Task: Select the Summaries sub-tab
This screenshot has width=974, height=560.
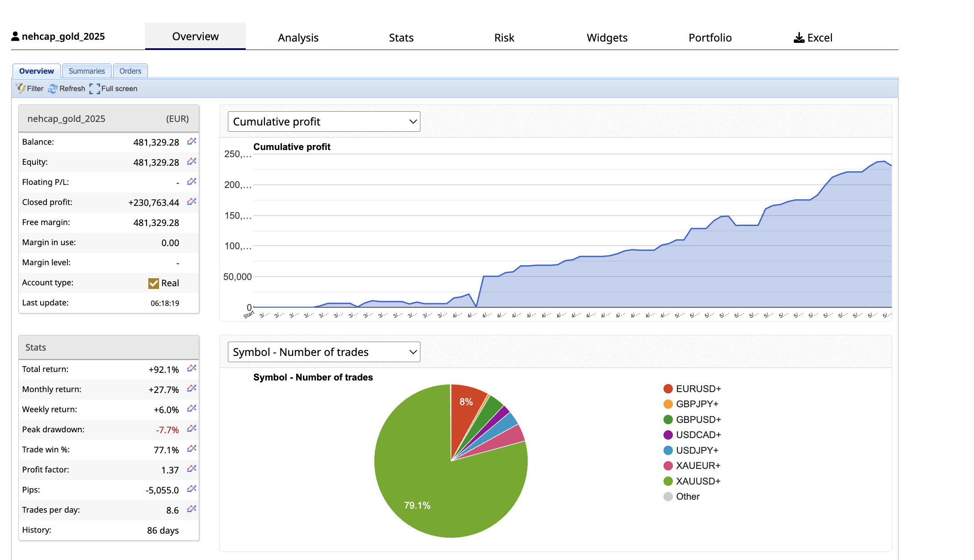Action: pos(87,71)
